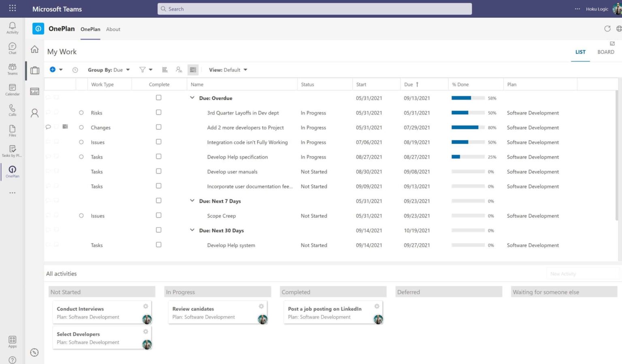This screenshot has height=364, width=622.
Task: Switch to the LIST view tab
Action: tap(580, 52)
